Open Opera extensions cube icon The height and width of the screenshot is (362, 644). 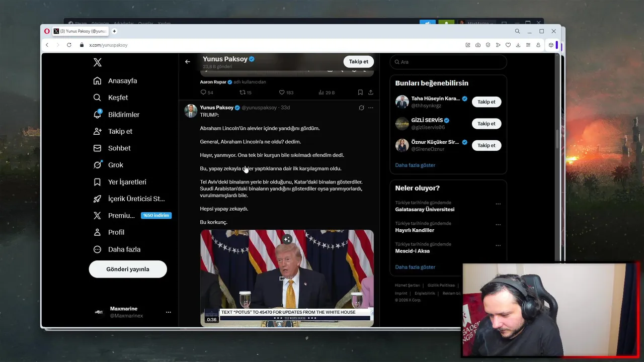(x=551, y=45)
